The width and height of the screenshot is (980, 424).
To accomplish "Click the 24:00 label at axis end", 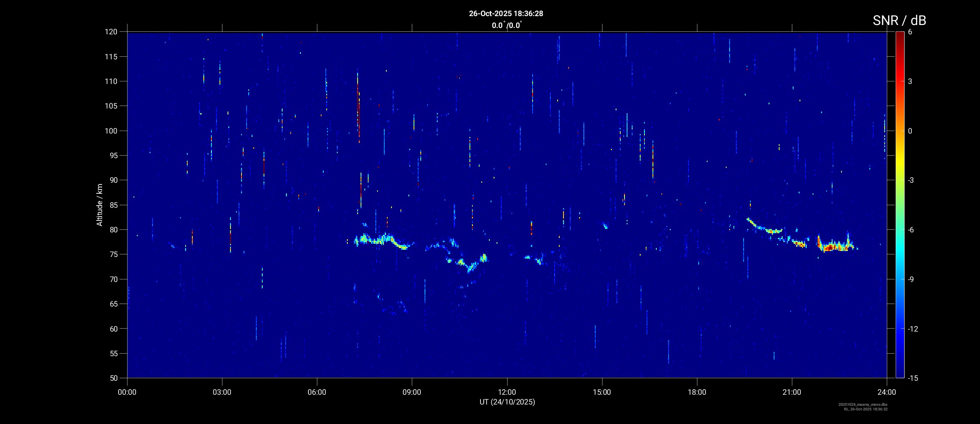I will [886, 392].
